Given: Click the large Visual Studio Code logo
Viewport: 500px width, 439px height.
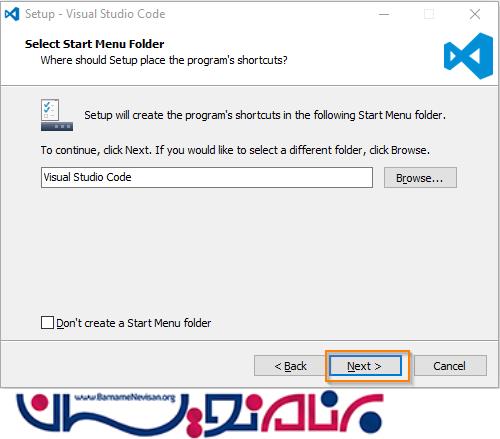Looking at the screenshot, I should coord(468,56).
